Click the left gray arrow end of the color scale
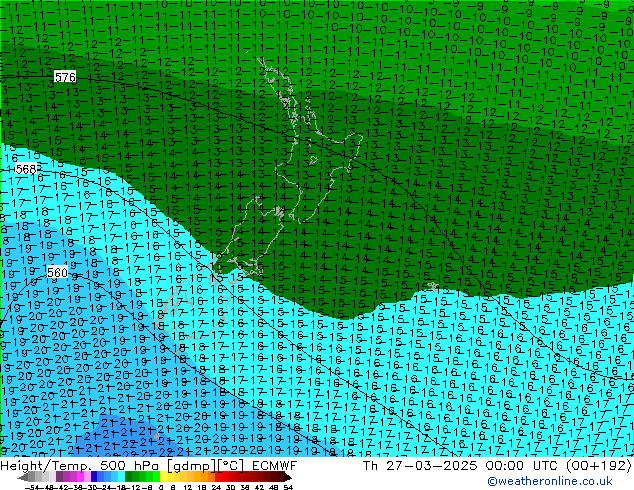This screenshot has height=490, width=634. 23,478
